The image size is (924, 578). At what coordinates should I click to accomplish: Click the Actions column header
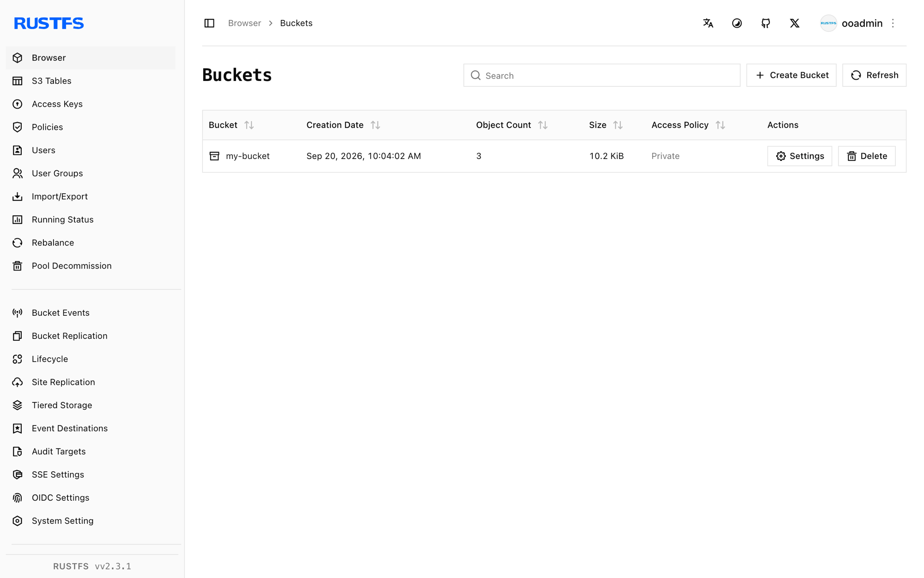(x=783, y=125)
